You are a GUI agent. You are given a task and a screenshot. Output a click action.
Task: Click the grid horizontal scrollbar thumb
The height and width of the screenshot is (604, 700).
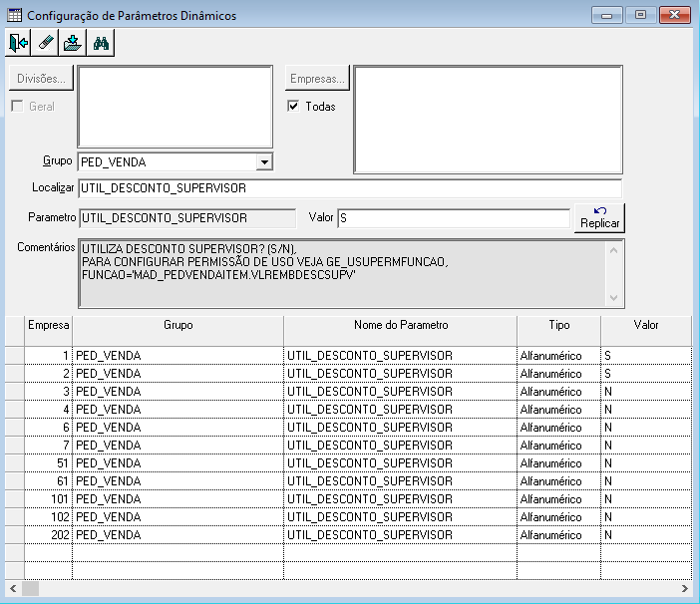tap(30, 588)
